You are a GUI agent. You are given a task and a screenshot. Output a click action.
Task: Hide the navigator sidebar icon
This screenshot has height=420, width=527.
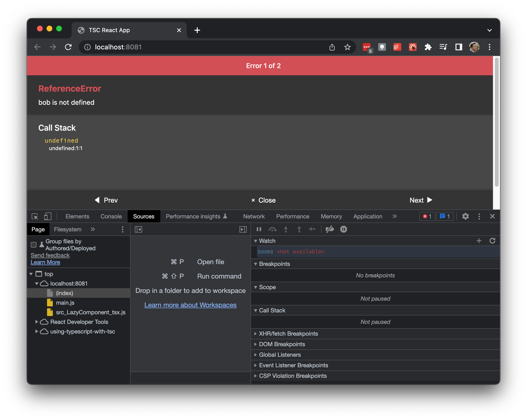click(138, 229)
